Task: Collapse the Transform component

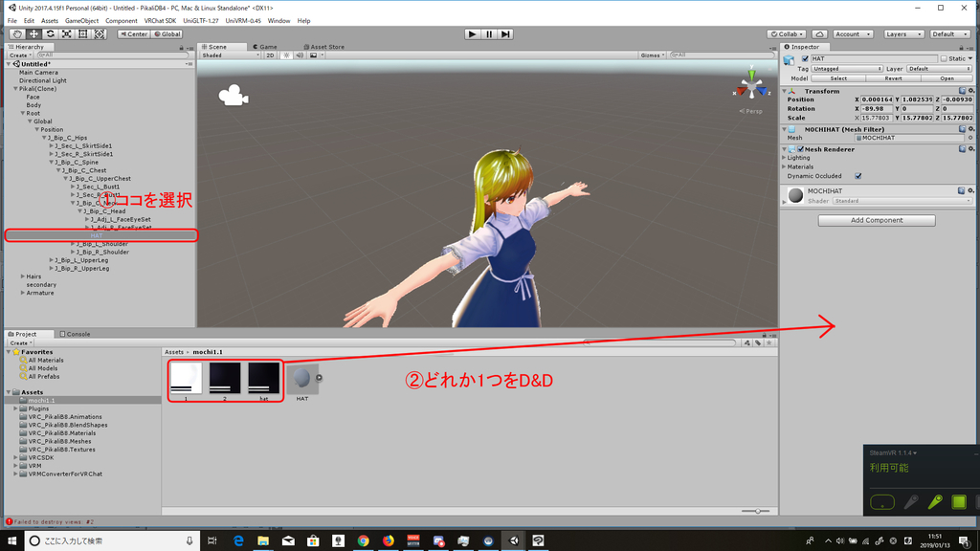Action: (x=785, y=91)
